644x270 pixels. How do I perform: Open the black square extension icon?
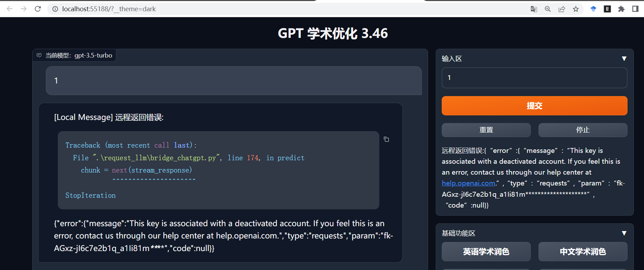pyautogui.click(x=607, y=9)
